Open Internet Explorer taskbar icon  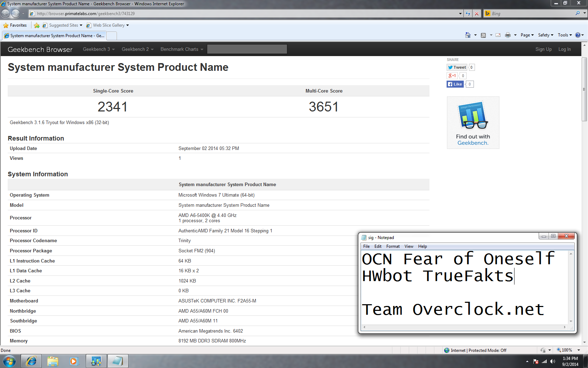[31, 361]
